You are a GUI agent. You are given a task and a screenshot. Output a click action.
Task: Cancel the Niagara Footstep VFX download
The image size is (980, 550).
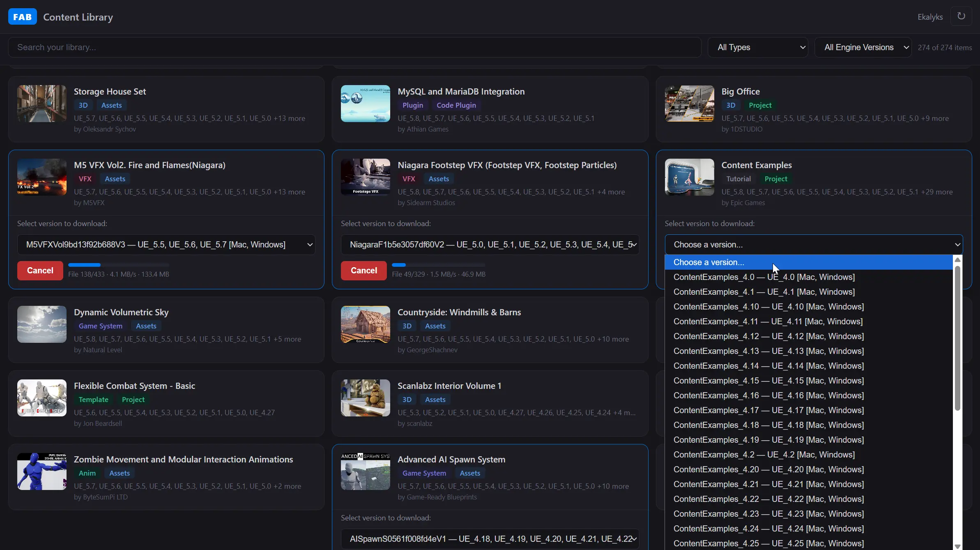[x=364, y=270]
